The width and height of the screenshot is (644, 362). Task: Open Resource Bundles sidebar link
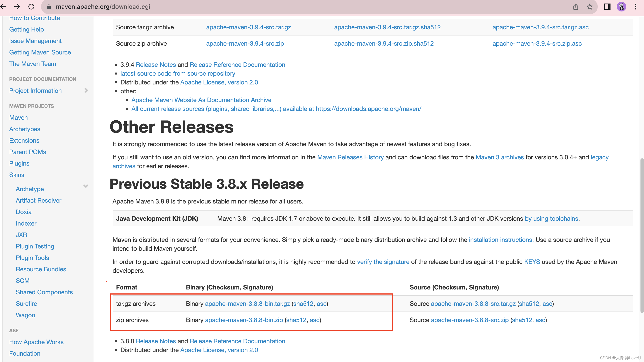coord(41,269)
